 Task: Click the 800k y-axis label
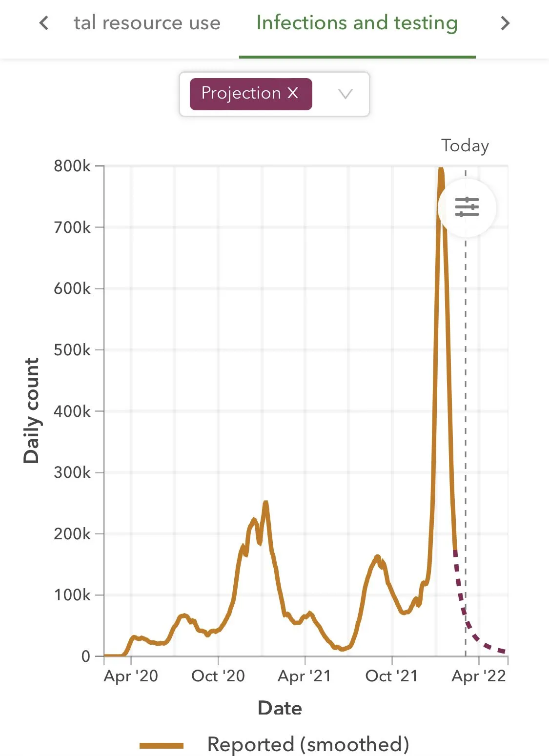pos(72,166)
